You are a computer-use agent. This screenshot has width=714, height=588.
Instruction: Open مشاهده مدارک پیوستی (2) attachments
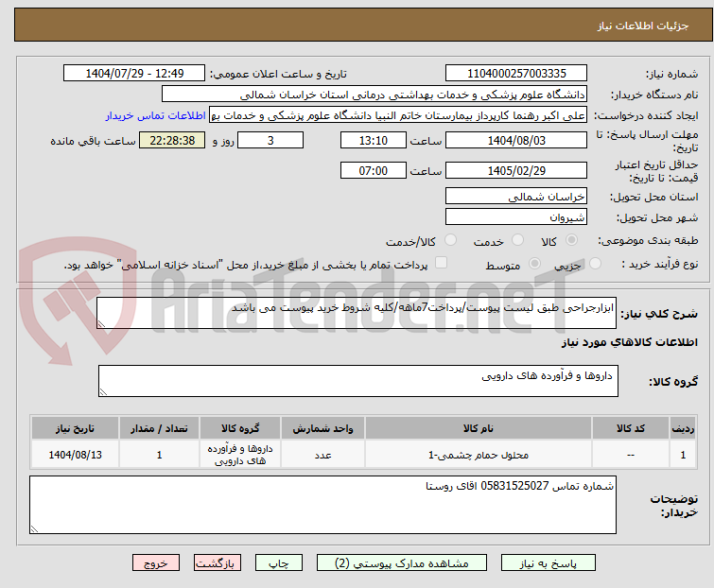402,563
